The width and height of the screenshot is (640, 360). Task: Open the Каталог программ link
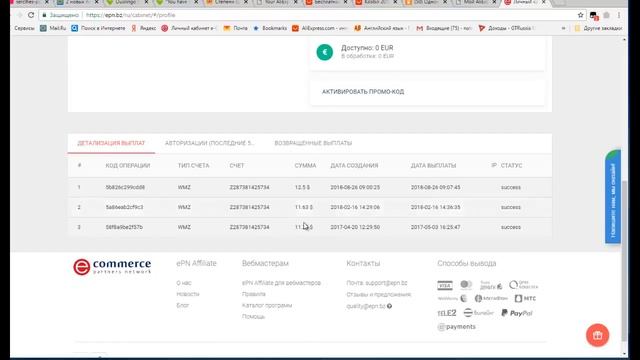point(267,305)
